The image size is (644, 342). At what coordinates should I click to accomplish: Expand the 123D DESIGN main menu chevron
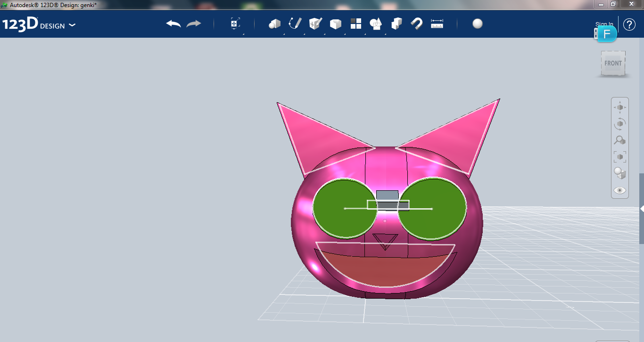72,25
